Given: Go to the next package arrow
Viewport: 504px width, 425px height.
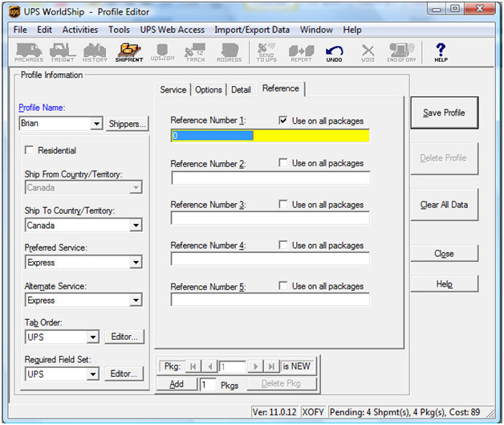Looking at the screenshot, I should click(x=255, y=366).
